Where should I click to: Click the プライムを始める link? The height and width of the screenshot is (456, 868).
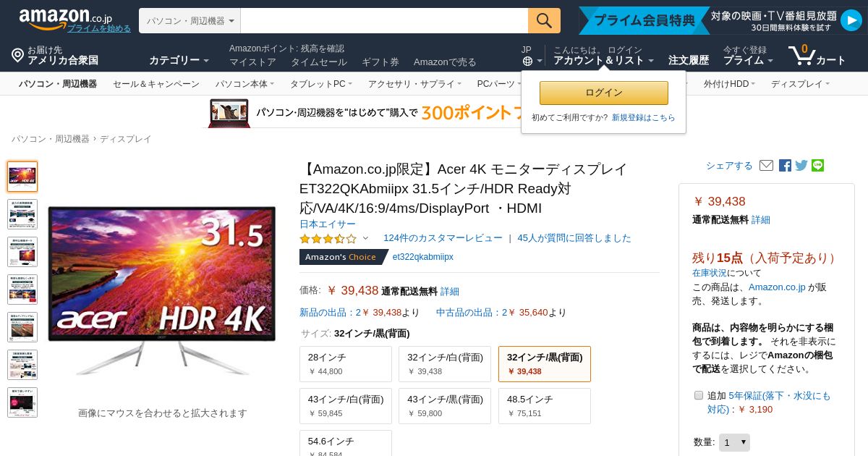click(x=99, y=28)
